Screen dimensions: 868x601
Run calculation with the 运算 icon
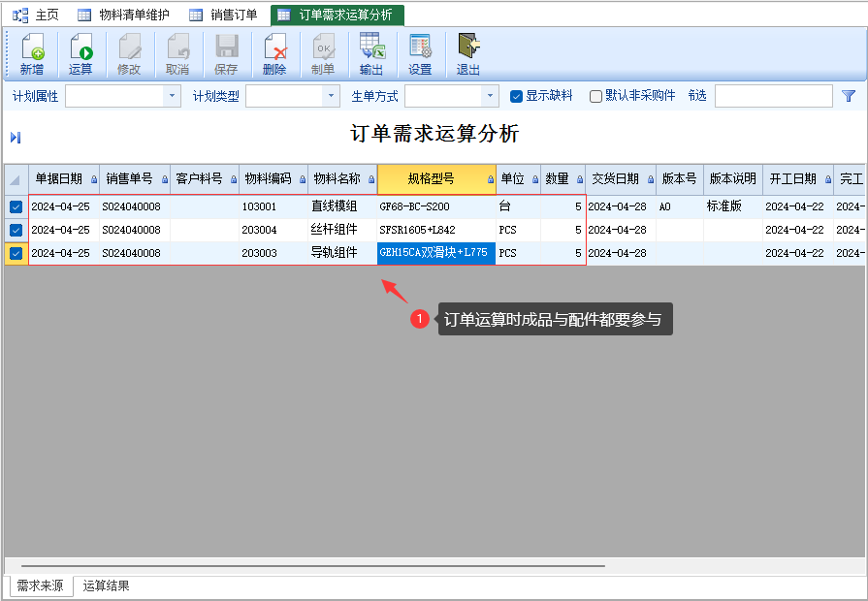tap(80, 53)
